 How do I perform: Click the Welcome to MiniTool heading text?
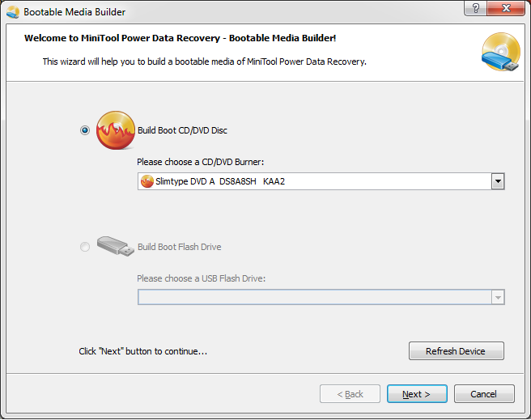180,38
